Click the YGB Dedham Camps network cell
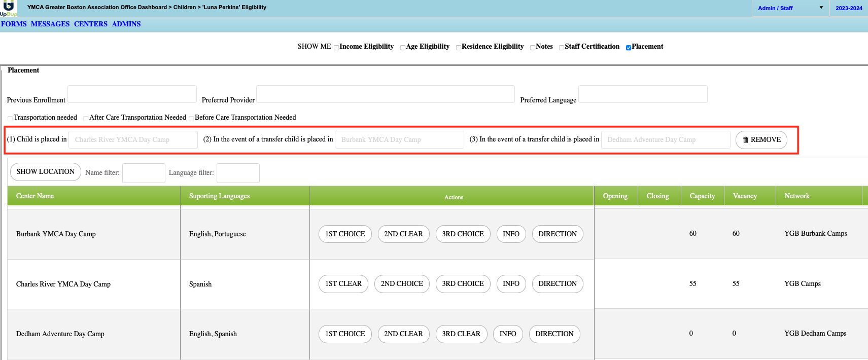 pyautogui.click(x=815, y=333)
